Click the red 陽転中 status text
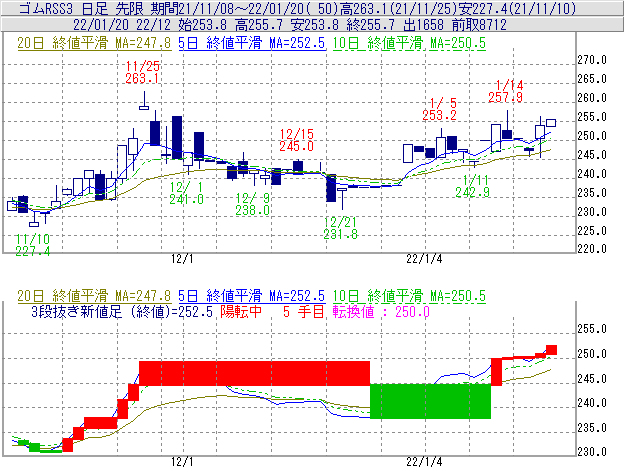 point(241,311)
